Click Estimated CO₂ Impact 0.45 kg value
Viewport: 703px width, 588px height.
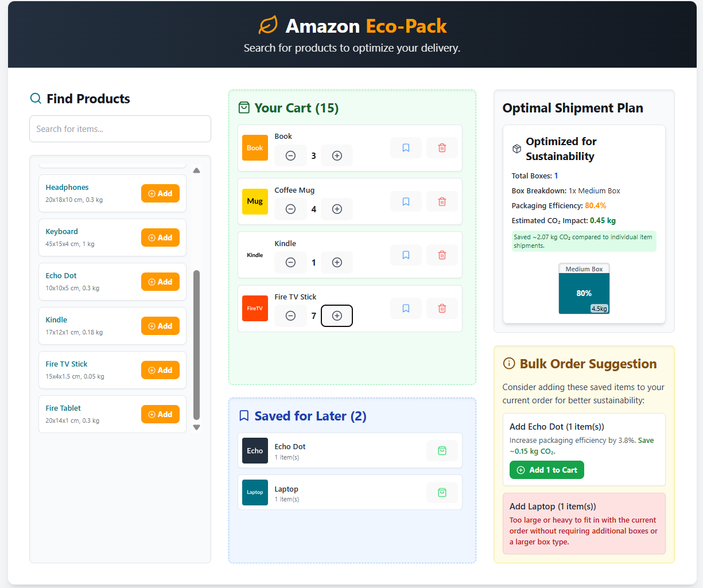pos(603,221)
